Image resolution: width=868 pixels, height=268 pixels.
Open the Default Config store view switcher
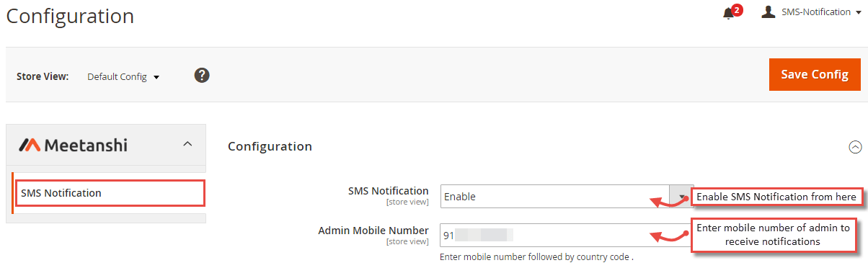123,76
